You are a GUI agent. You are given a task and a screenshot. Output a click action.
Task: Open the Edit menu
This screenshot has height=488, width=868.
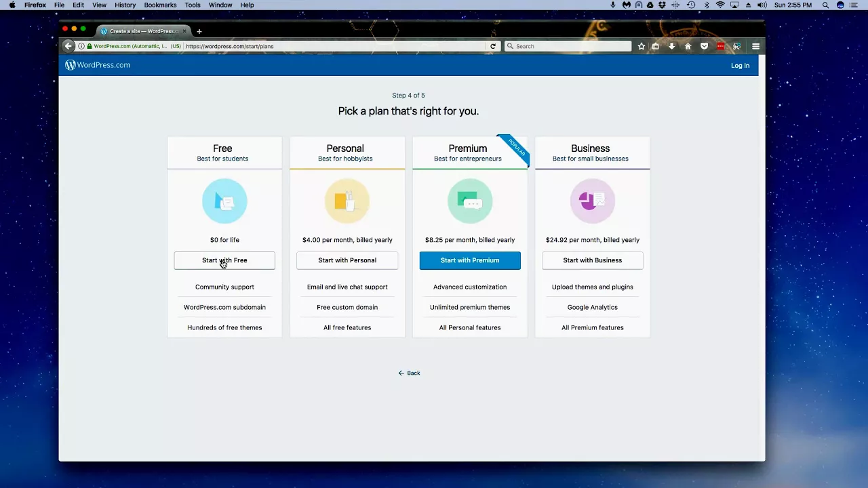79,5
